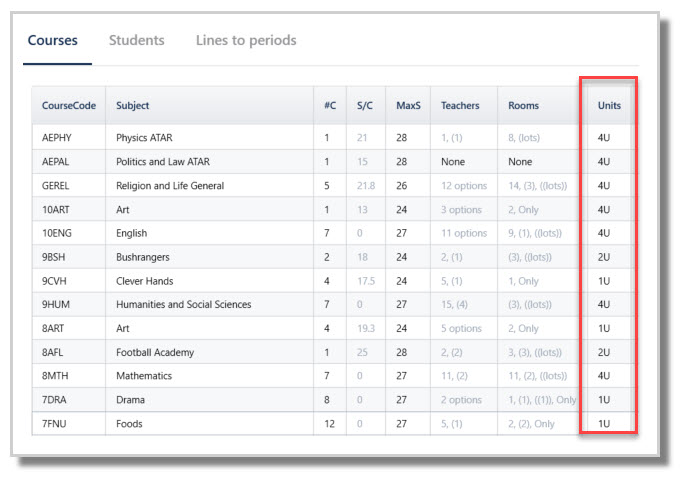Click the MaxS column header
The image size is (688, 480).
point(408,106)
